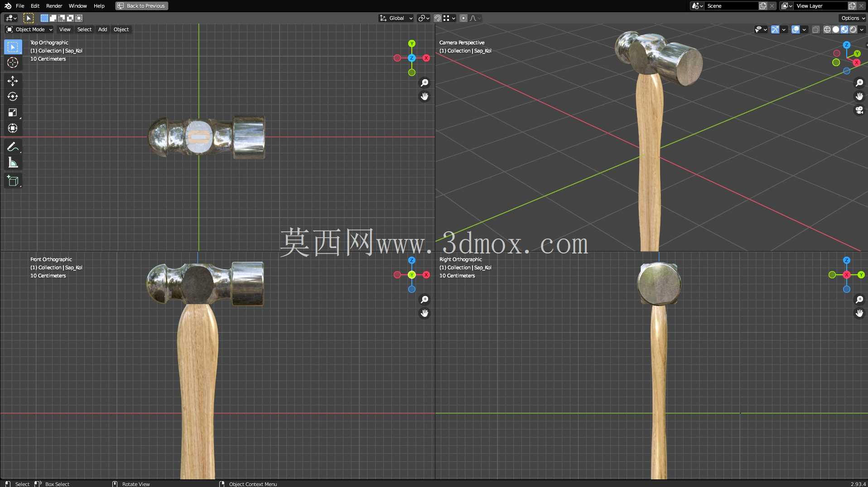Open the Help menu

coord(99,6)
